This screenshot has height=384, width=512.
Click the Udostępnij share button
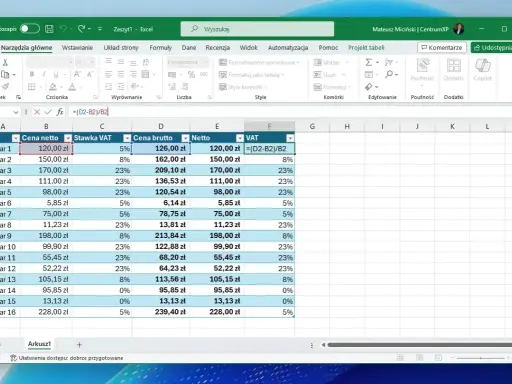(x=491, y=48)
